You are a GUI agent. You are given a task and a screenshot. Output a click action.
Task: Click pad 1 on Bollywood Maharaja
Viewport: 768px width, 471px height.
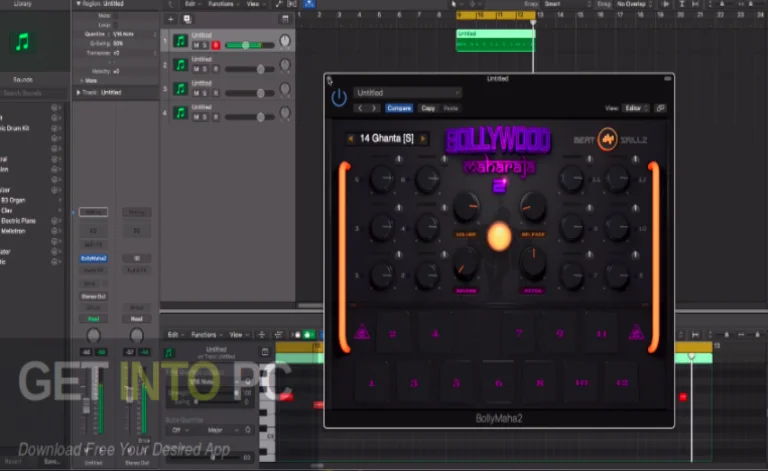point(372,383)
